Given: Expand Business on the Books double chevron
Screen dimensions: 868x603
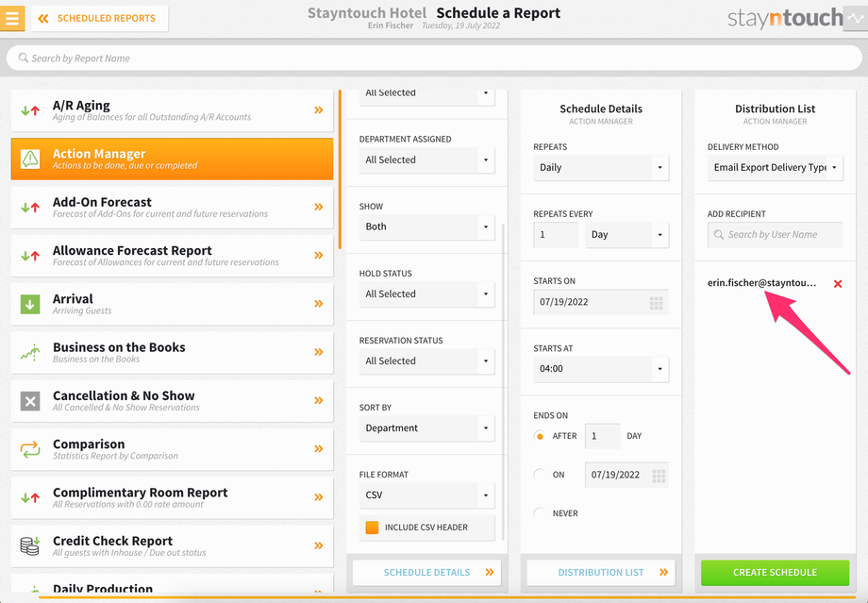Looking at the screenshot, I should coord(318,352).
